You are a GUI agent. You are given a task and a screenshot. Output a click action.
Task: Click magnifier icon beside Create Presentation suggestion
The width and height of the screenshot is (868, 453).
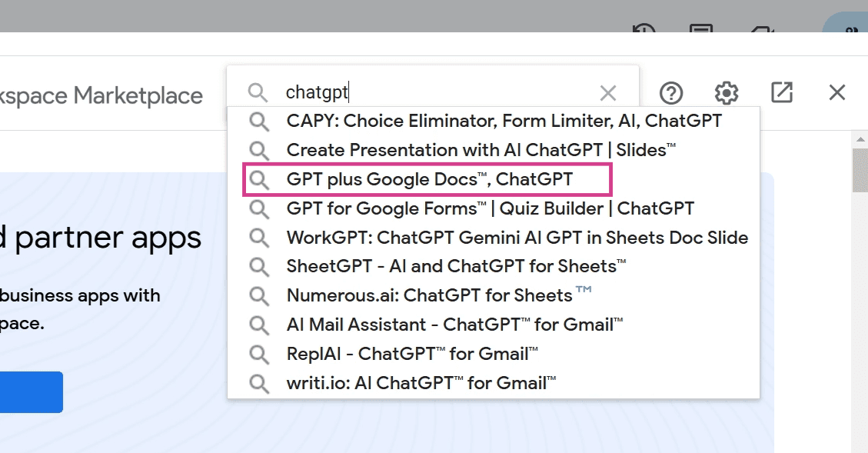click(x=258, y=150)
